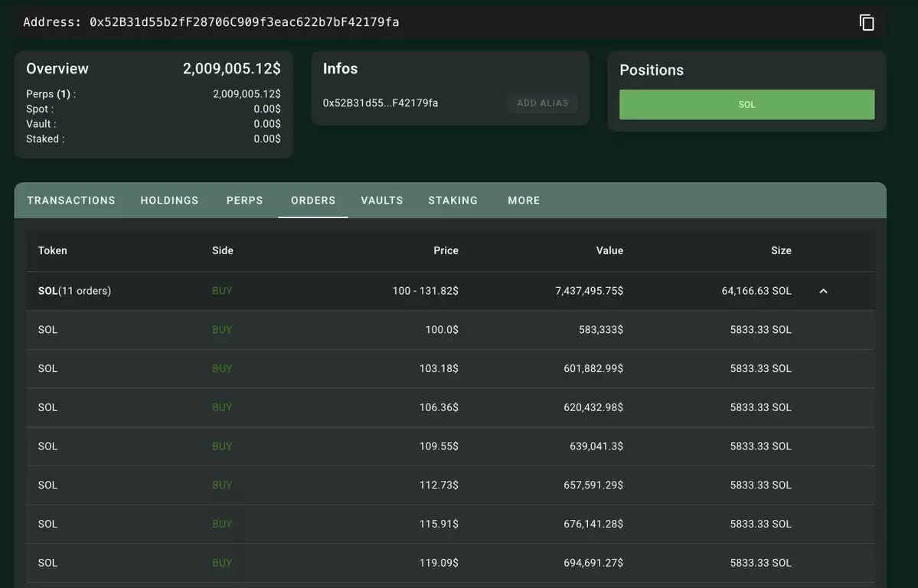Click the 601,882.99$ order value
Viewport: 918px width, 588px height.
click(x=593, y=368)
